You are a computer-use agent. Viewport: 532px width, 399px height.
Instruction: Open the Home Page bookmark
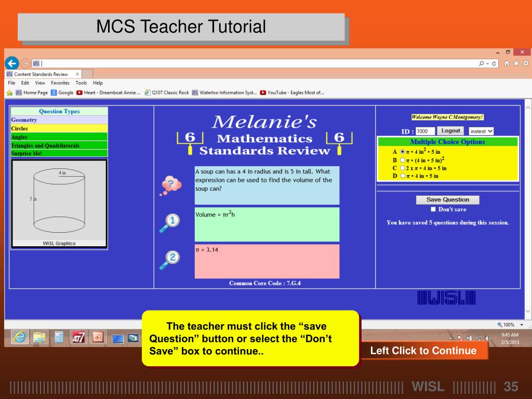point(32,92)
